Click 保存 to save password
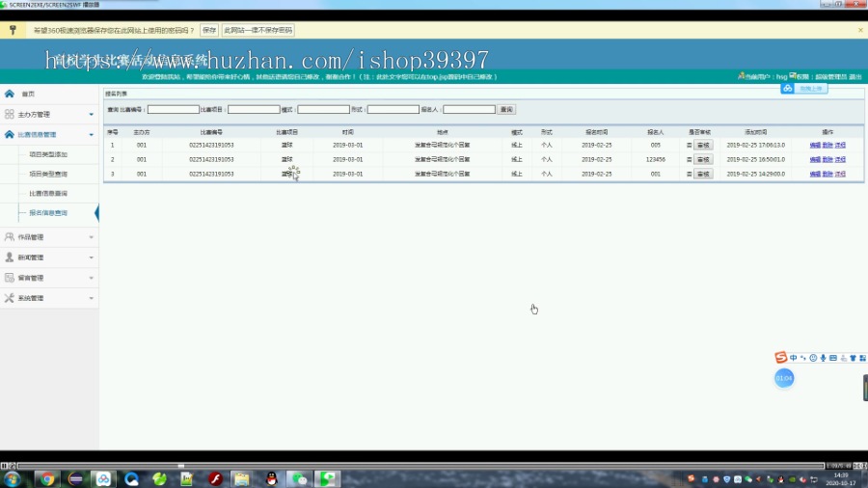The width and height of the screenshot is (868, 488). (x=209, y=30)
